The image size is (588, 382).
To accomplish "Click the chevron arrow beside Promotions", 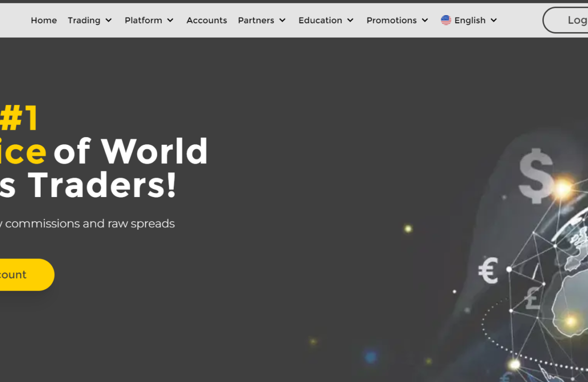I will pyautogui.click(x=425, y=20).
